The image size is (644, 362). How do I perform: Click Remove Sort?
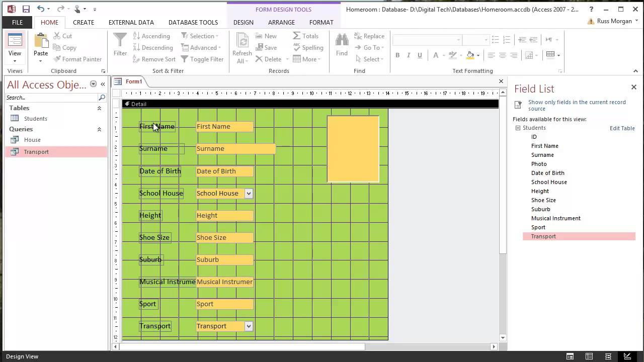pyautogui.click(x=154, y=59)
